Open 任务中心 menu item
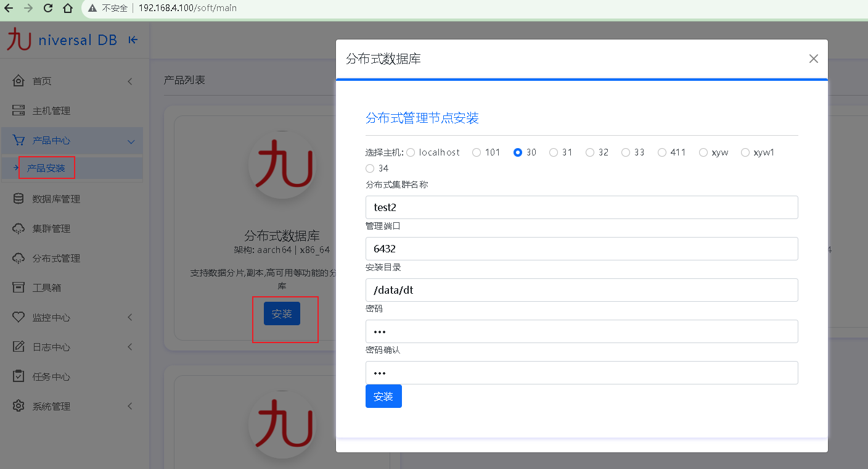The height and width of the screenshot is (469, 868). tap(51, 376)
